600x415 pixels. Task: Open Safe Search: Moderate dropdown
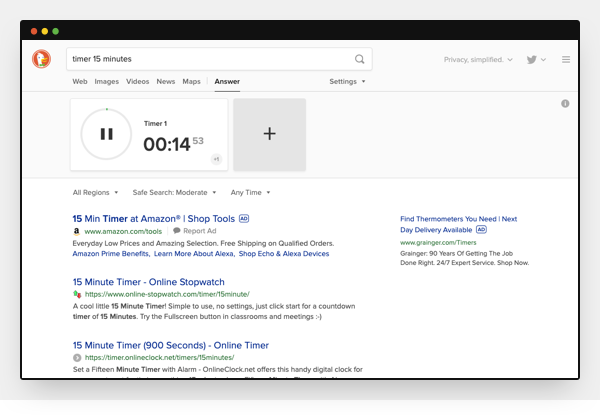coord(174,192)
